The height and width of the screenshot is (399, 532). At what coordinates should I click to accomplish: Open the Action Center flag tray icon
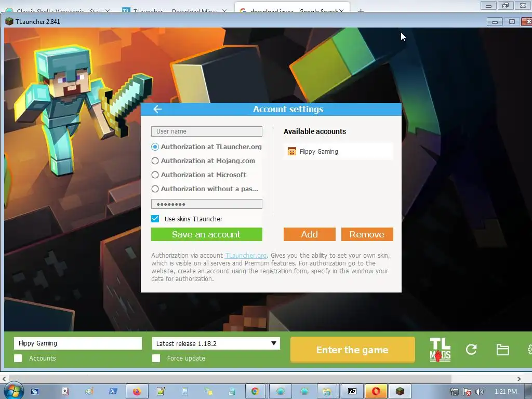467,392
